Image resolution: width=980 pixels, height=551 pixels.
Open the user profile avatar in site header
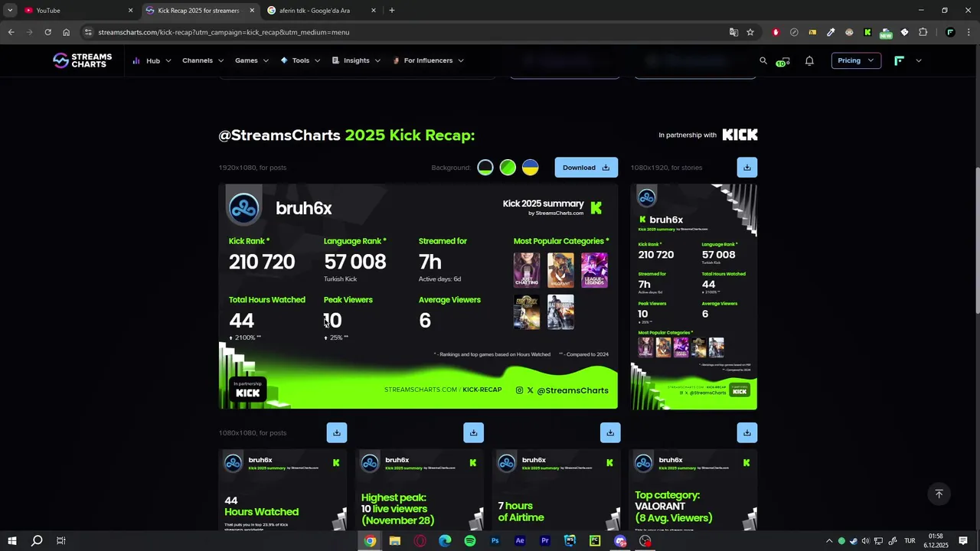pyautogui.click(x=899, y=60)
